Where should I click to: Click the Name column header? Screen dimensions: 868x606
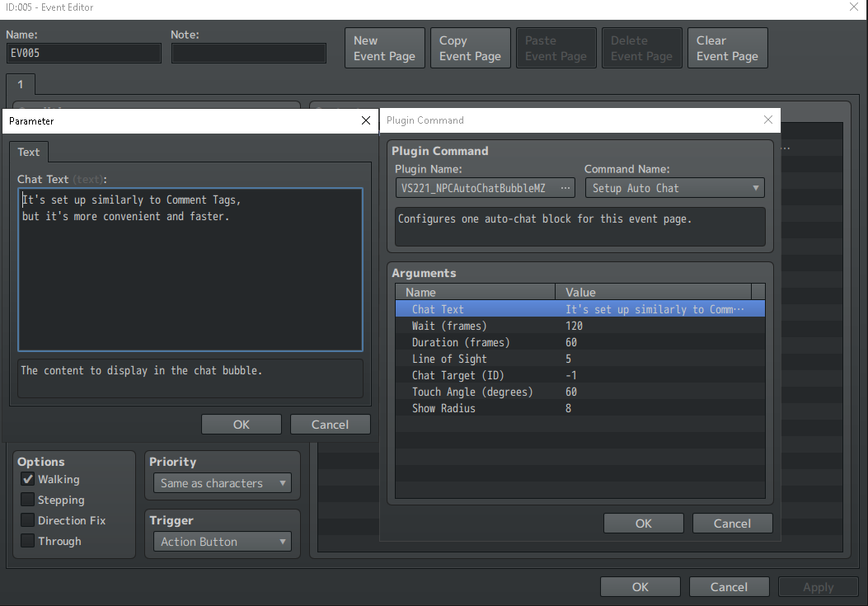(476, 292)
